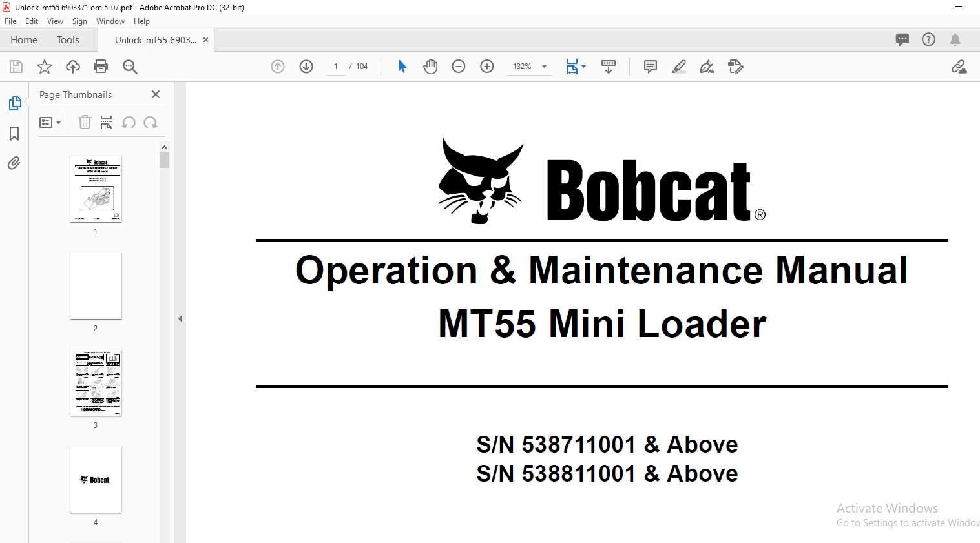Go to the previous page
The height and width of the screenshot is (543, 980).
tap(278, 67)
